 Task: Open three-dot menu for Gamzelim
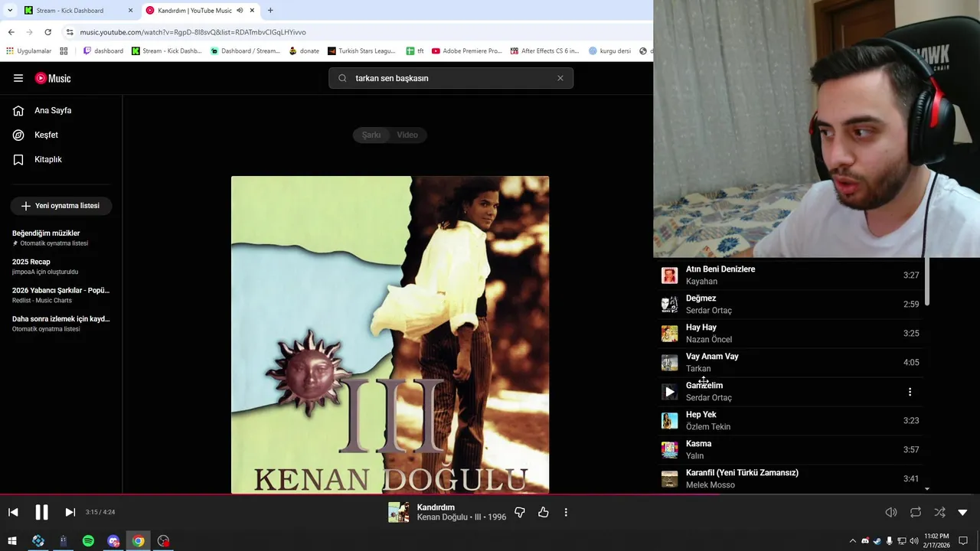pos(910,392)
